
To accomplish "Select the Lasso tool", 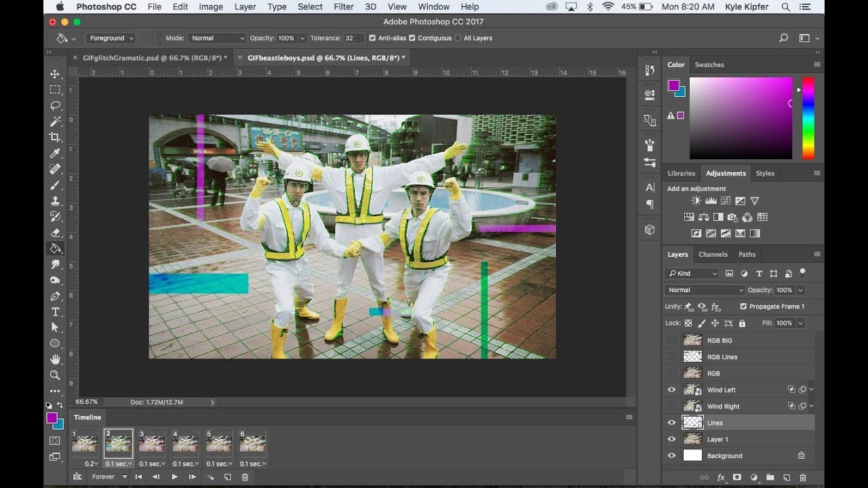I will coord(55,106).
